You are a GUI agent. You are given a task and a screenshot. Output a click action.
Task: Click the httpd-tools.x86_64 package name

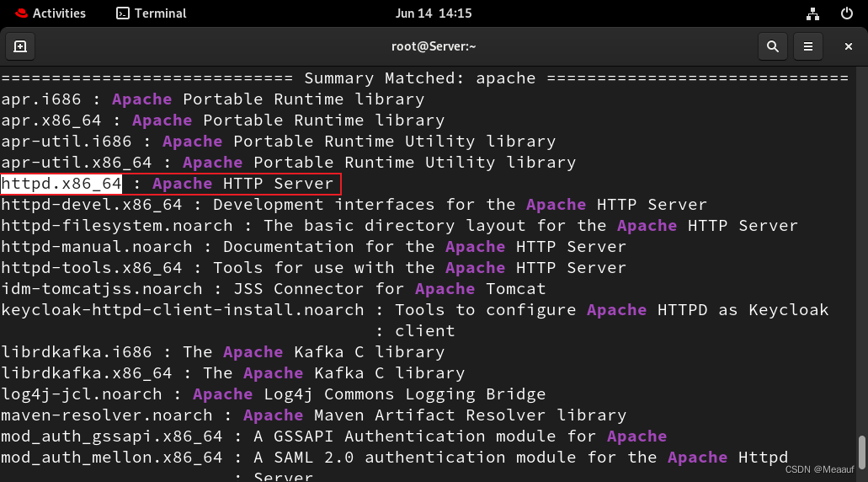pyautogui.click(x=91, y=268)
